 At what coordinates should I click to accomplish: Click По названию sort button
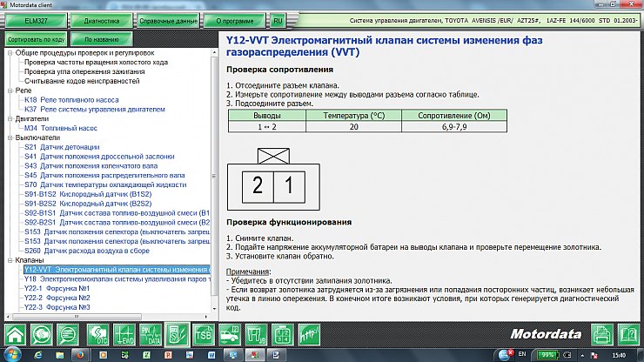click(102, 39)
